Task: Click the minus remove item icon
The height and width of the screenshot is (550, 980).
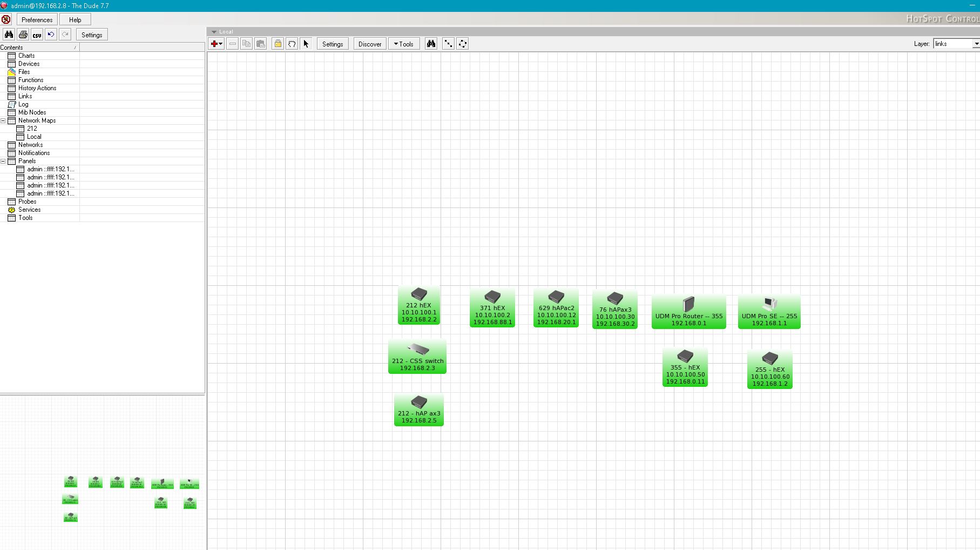Action: tap(232, 44)
